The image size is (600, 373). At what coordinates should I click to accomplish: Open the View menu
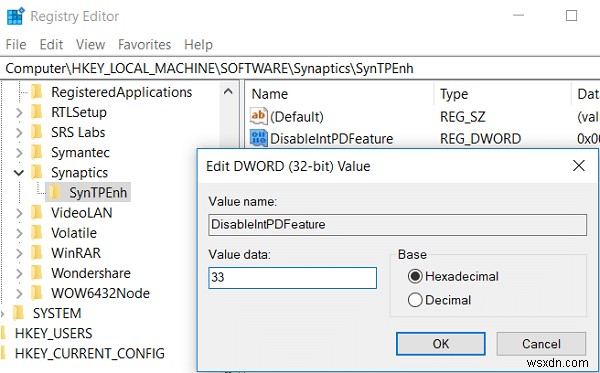pyautogui.click(x=90, y=45)
